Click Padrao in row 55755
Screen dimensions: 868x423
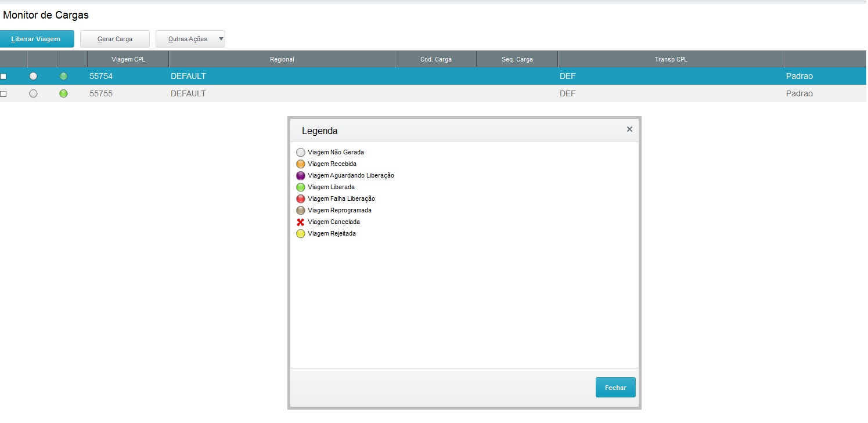pyautogui.click(x=799, y=93)
